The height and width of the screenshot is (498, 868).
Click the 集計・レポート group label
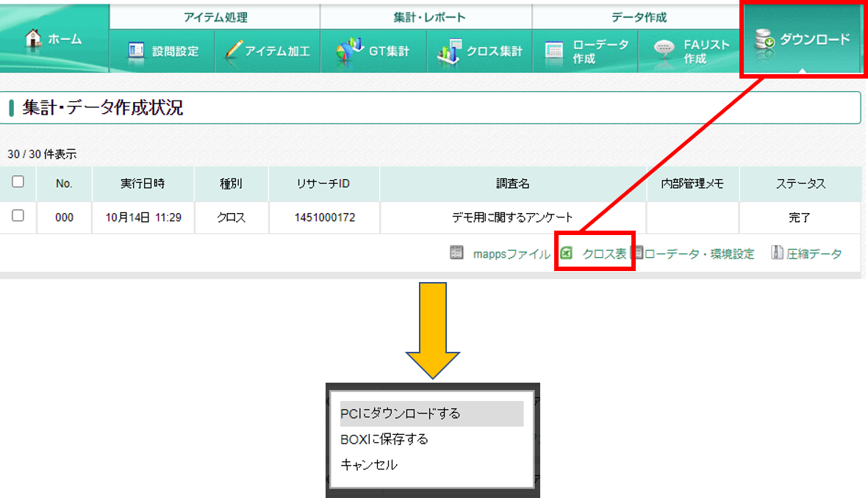[x=429, y=18]
